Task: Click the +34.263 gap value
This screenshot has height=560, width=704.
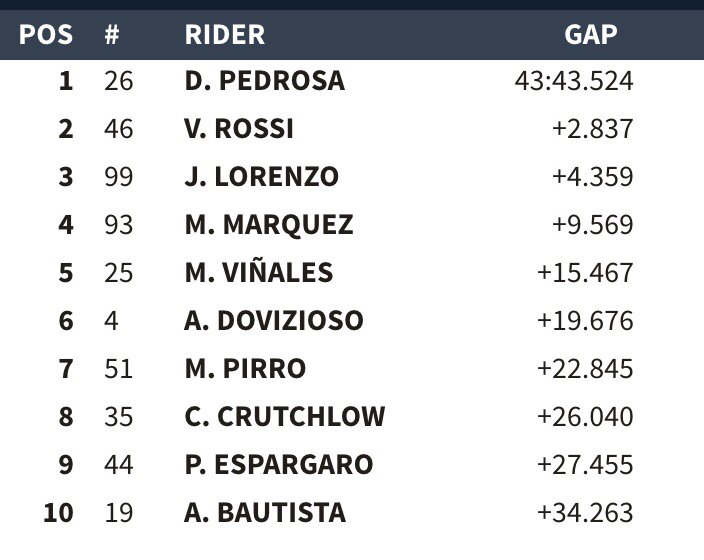Action: (x=585, y=513)
